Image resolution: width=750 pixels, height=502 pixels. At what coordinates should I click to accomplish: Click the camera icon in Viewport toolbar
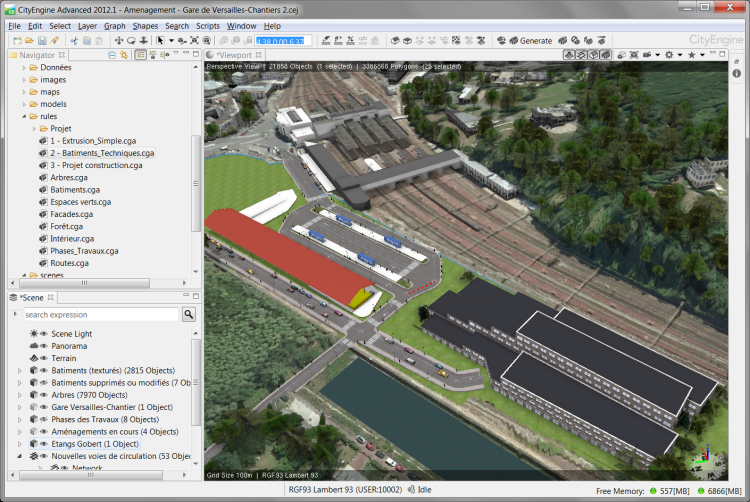coord(647,55)
